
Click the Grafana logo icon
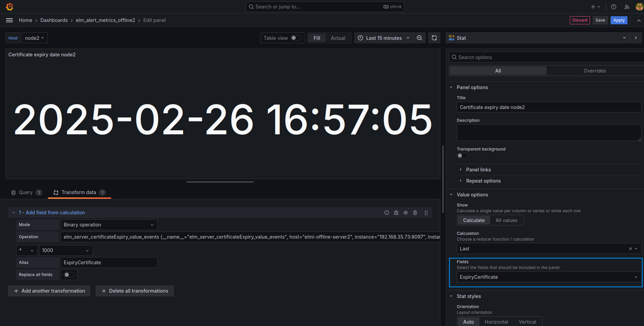(9, 7)
